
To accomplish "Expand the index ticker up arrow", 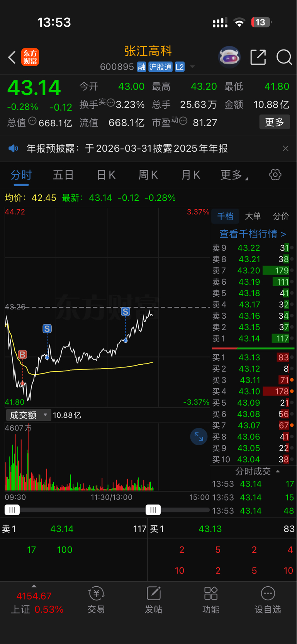I will point(34,586).
